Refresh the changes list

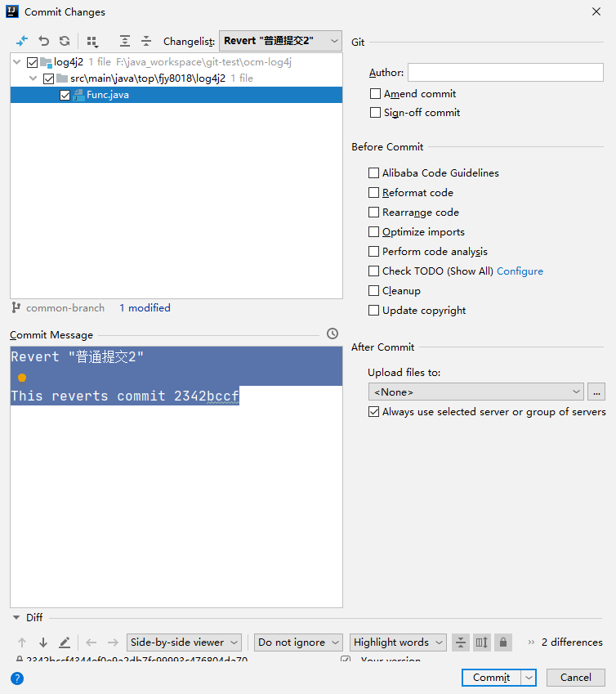coord(65,41)
